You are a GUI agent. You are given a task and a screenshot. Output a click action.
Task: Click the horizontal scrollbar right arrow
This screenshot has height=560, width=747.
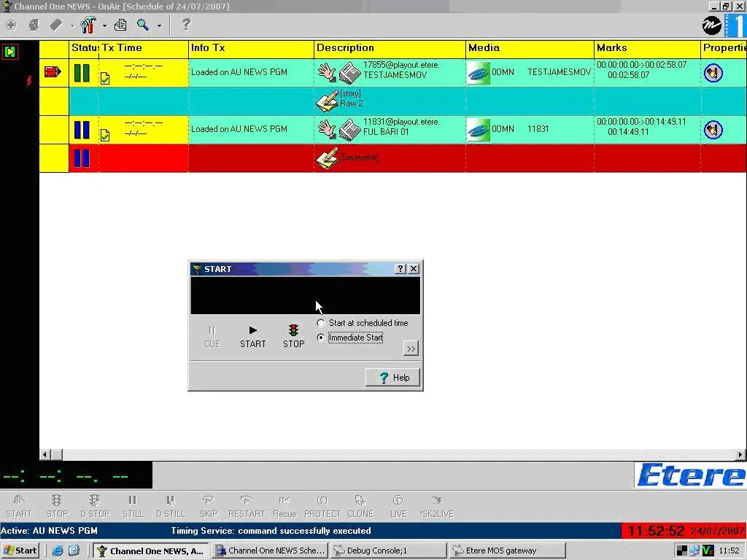point(740,455)
